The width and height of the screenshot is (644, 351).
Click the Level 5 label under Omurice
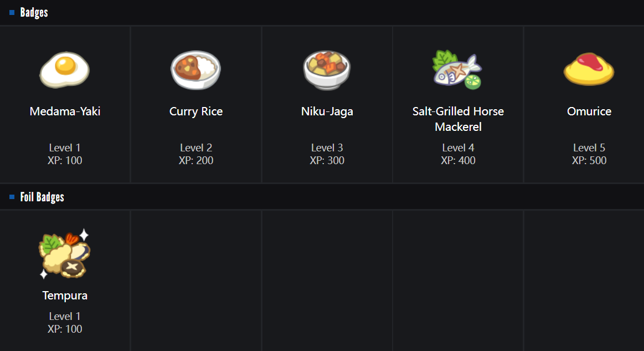coord(589,147)
